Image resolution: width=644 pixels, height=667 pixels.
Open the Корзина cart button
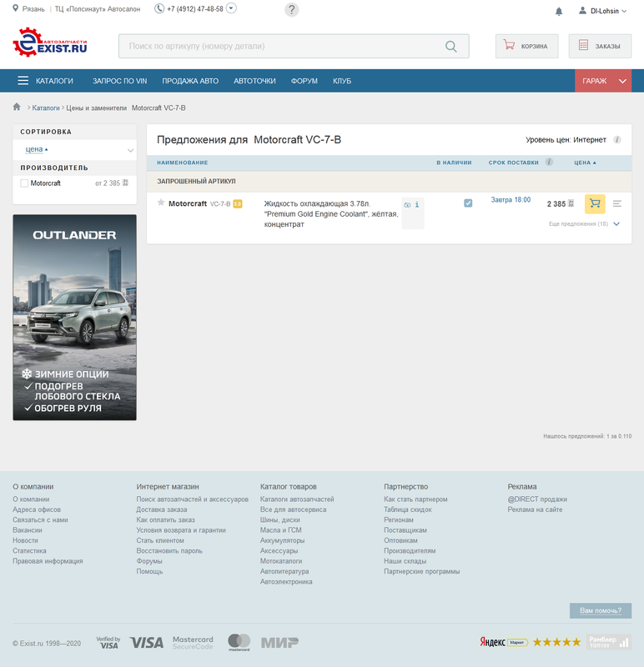coord(526,46)
